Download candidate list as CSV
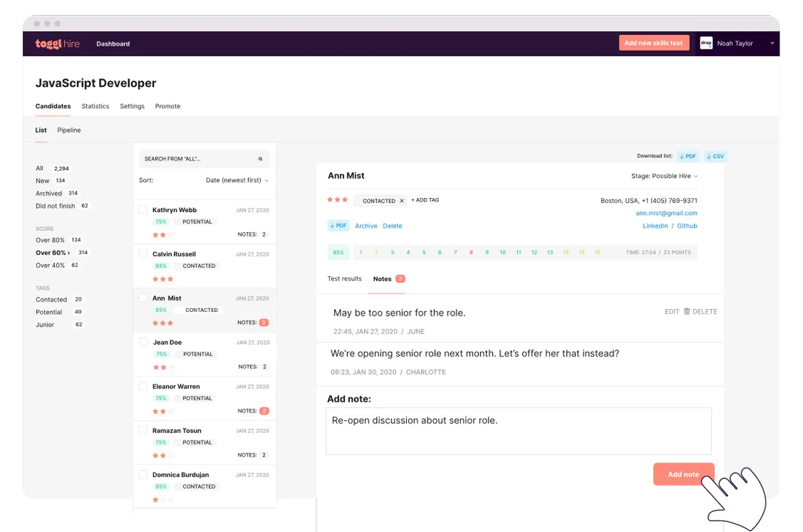Viewport: 803px width, 532px height. [x=715, y=156]
